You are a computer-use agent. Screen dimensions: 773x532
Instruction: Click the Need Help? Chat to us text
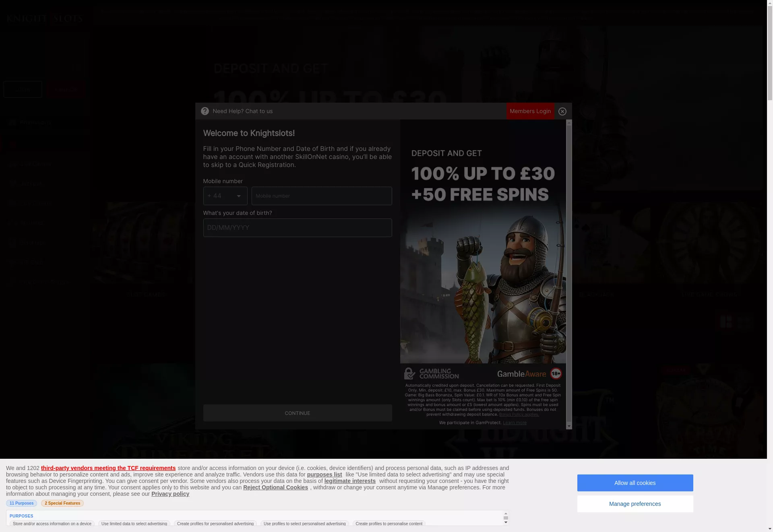click(x=243, y=111)
